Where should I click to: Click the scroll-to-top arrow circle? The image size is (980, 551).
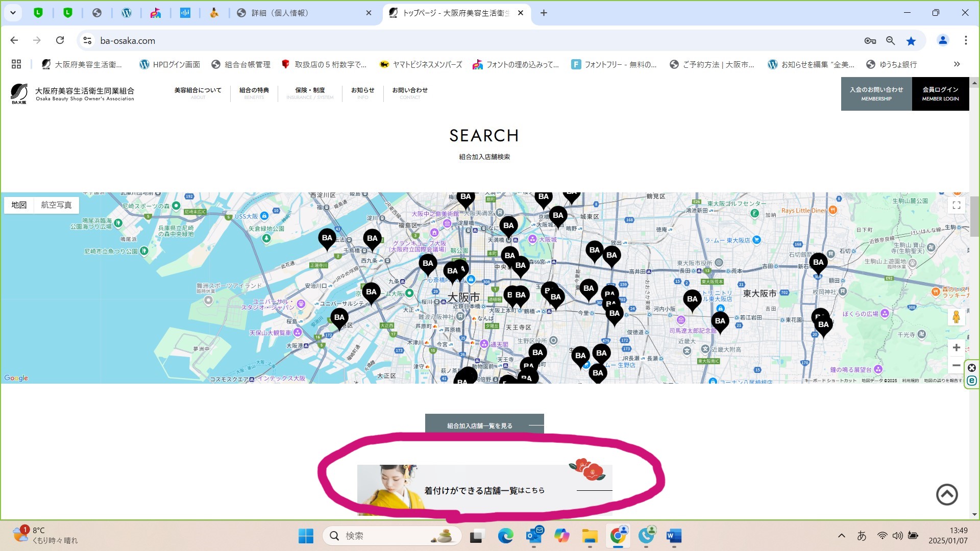(x=947, y=494)
